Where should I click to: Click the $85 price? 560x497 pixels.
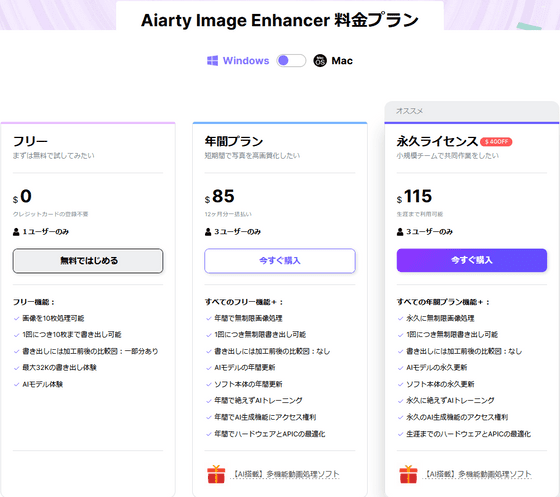click(x=220, y=196)
